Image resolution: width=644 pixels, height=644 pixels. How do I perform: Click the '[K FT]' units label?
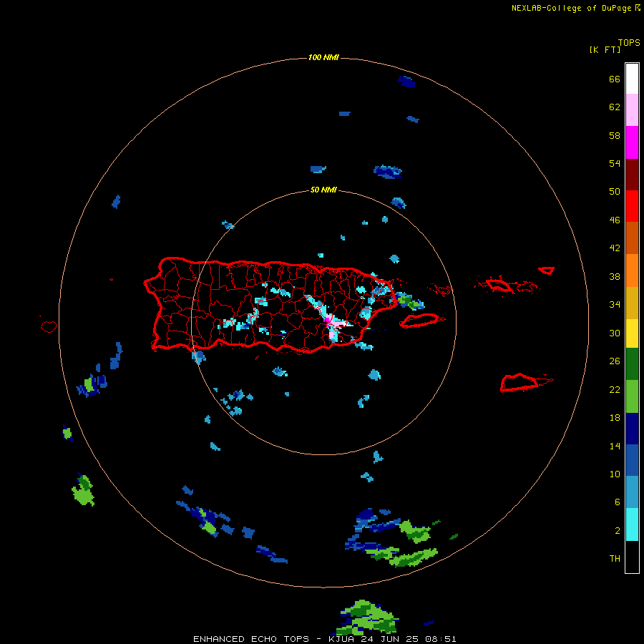point(605,49)
